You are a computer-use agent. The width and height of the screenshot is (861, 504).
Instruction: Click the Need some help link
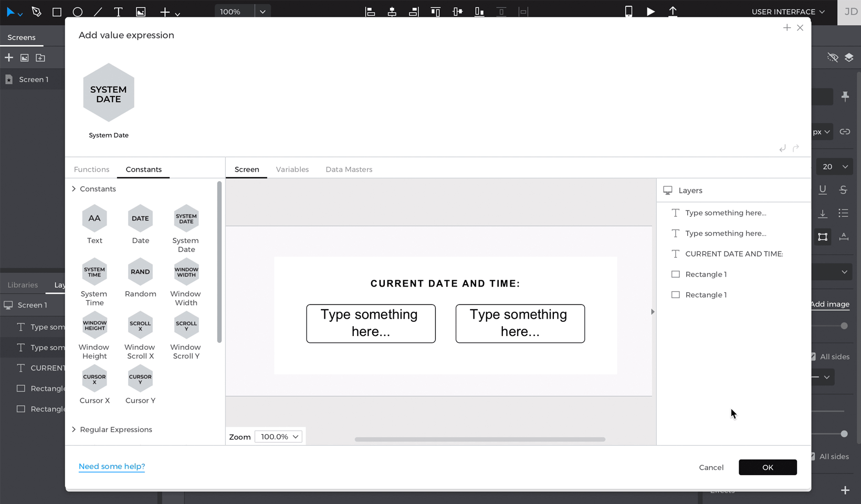pyautogui.click(x=111, y=466)
